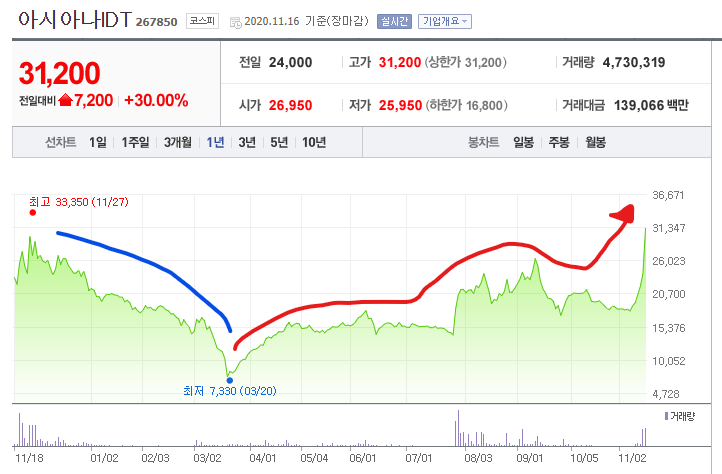Switch to 월봉 candle chart
The image size is (722, 474).
point(595,142)
